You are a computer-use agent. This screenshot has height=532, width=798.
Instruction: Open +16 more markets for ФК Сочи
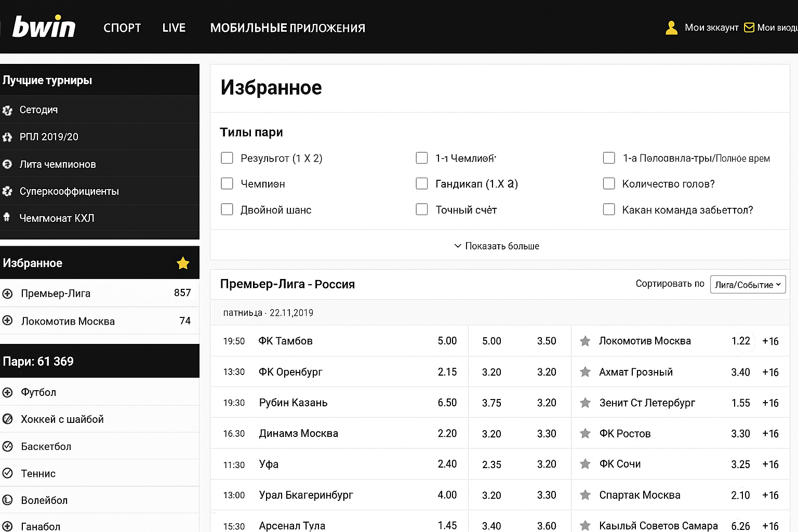click(770, 464)
